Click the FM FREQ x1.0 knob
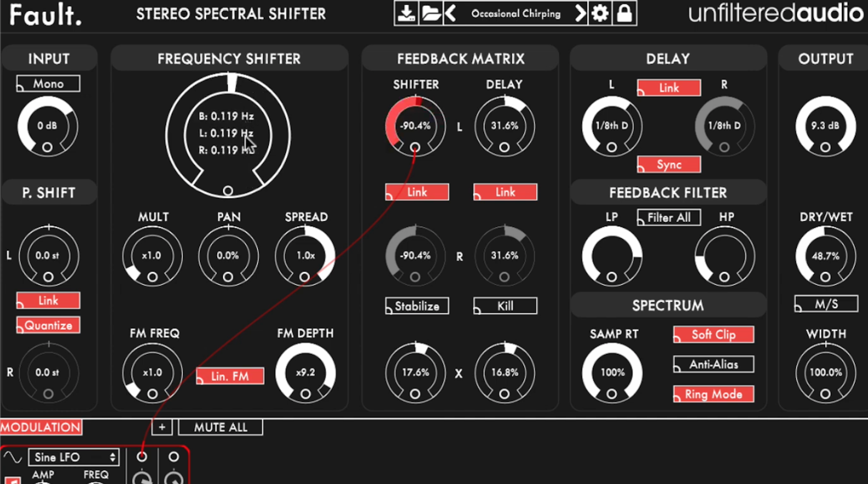 pyautogui.click(x=152, y=373)
